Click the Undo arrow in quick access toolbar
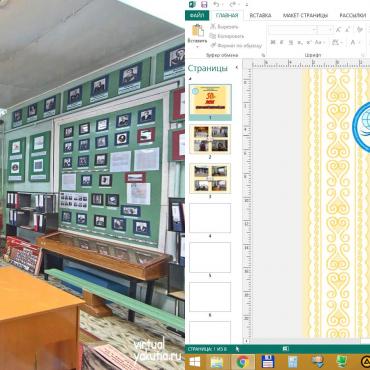Image resolution: width=370 pixels, height=370 pixels. [216, 4]
